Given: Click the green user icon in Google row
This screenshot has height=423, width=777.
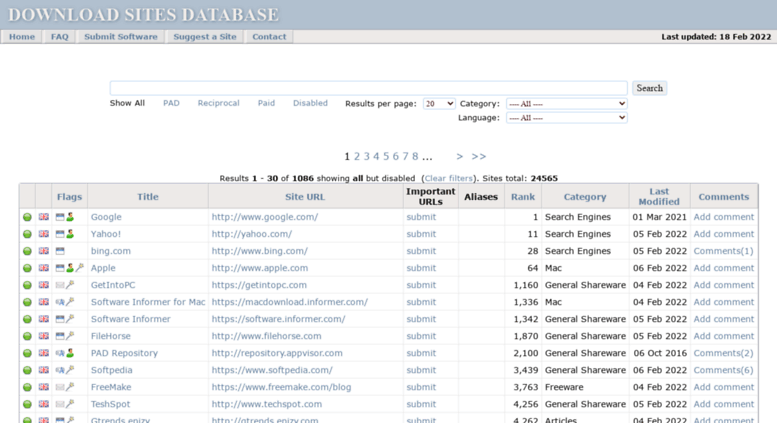Looking at the screenshot, I should coord(70,216).
